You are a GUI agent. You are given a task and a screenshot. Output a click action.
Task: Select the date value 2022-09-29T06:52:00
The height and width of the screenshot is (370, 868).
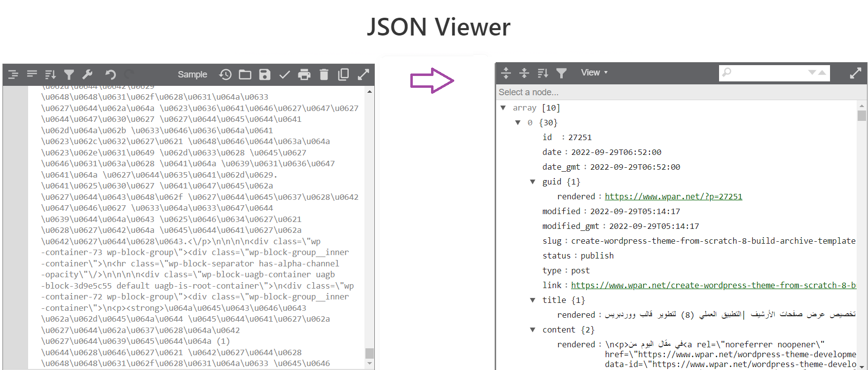pyautogui.click(x=616, y=152)
